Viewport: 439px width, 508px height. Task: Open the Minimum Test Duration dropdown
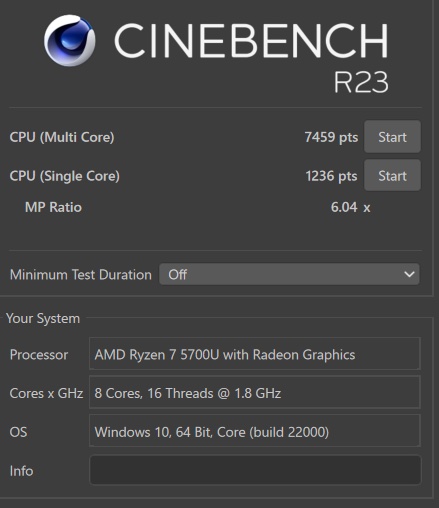coord(289,274)
